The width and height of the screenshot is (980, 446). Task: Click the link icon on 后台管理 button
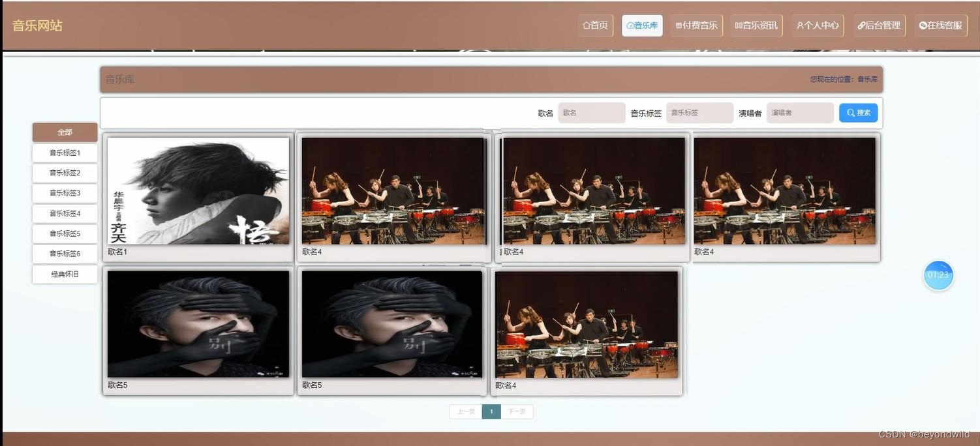(x=860, y=25)
